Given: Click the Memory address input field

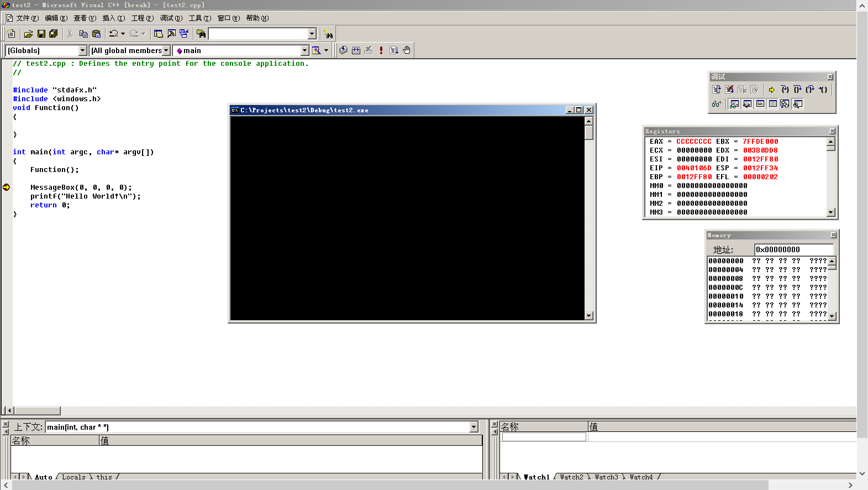Looking at the screenshot, I should click(794, 249).
